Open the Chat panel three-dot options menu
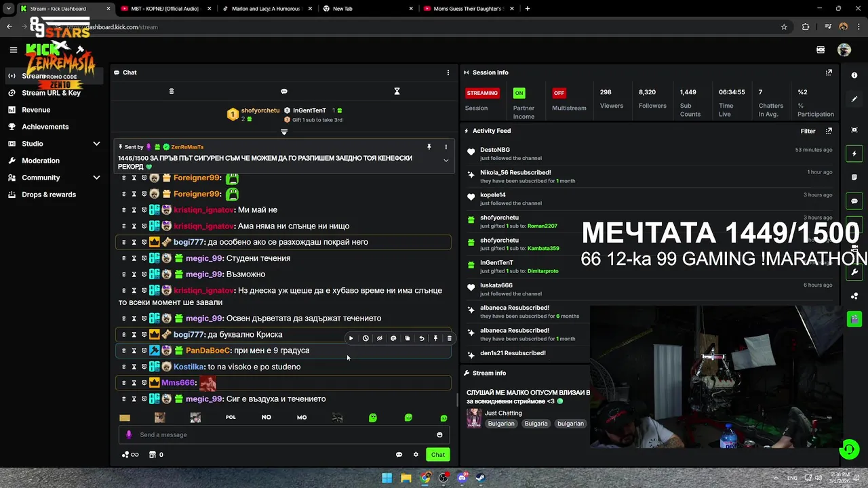The height and width of the screenshot is (488, 868). [448, 73]
